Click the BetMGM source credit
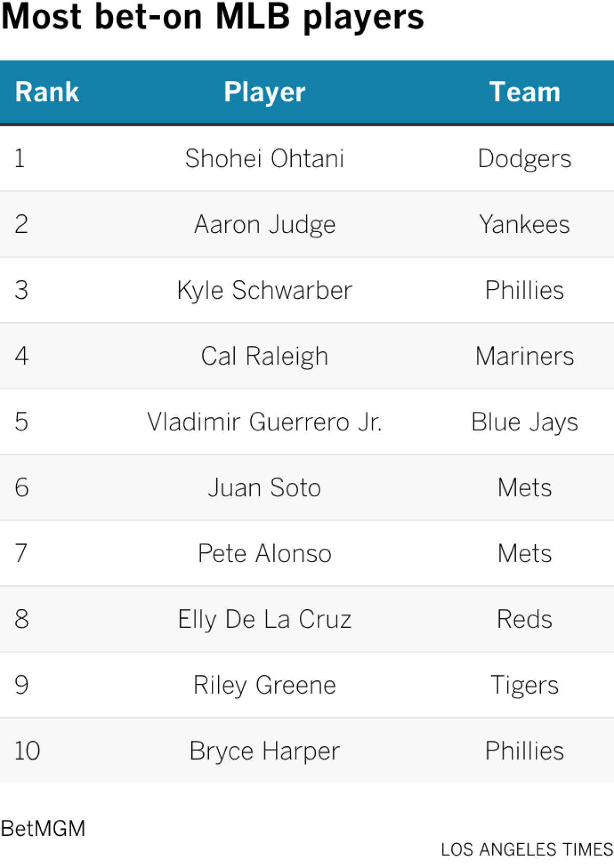The image size is (614, 868). [43, 829]
